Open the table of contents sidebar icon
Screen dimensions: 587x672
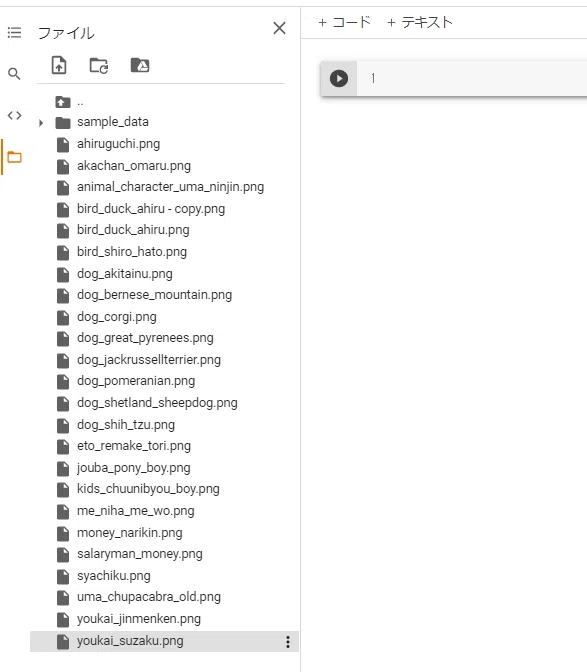coord(14,33)
